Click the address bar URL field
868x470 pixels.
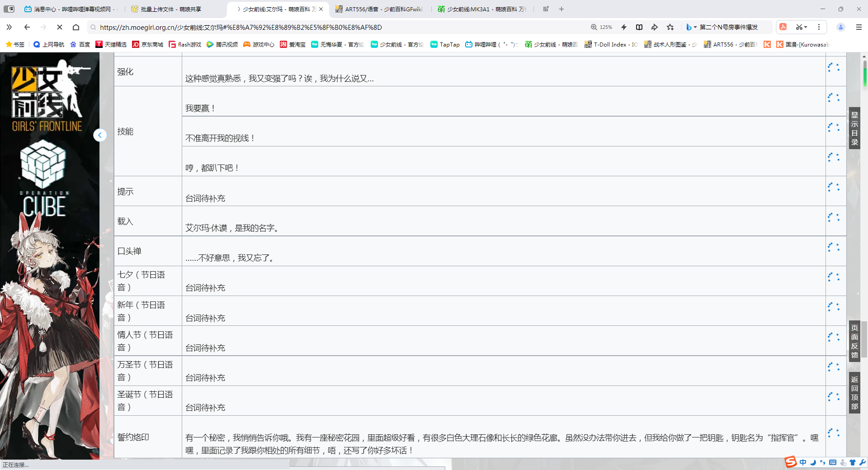click(x=339, y=27)
